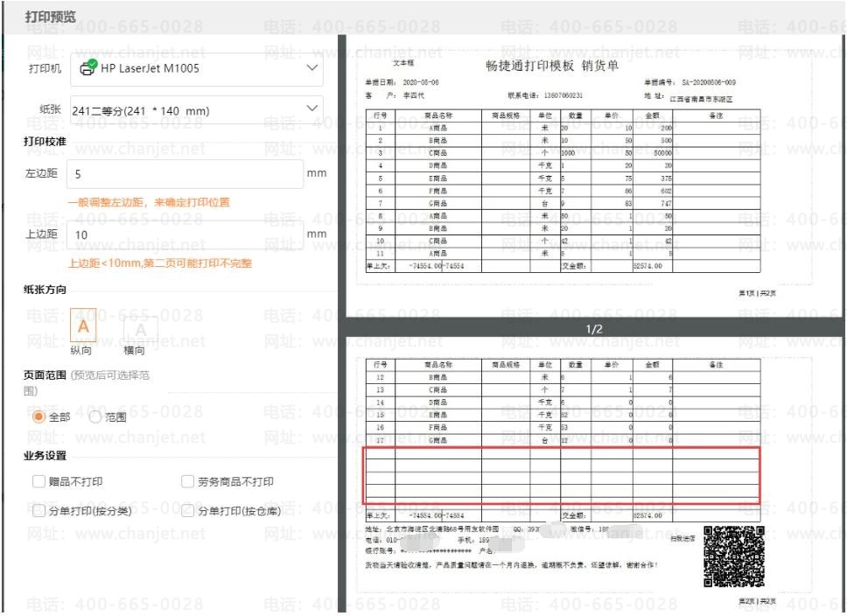
Task: Toggle 分单打印(按分类) checkbox
Action: click(x=38, y=511)
